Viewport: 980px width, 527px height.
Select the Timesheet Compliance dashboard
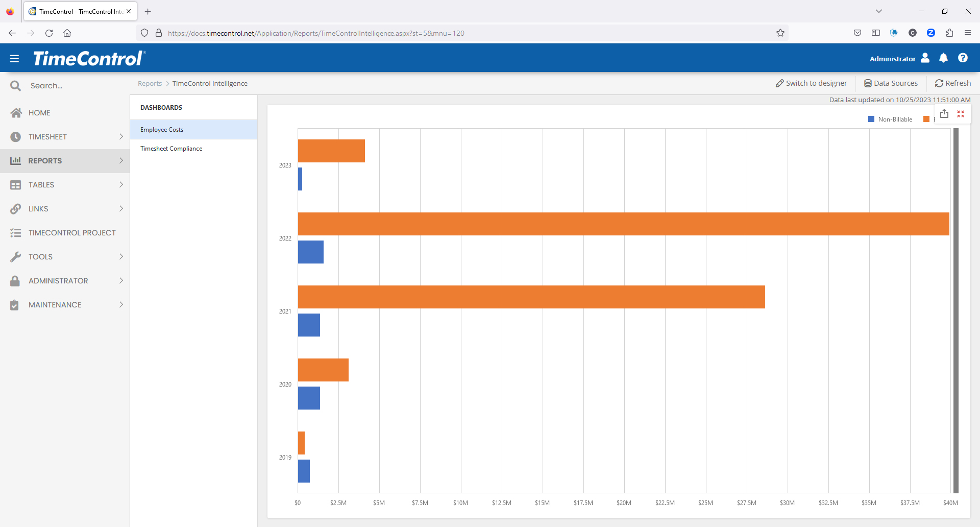click(x=193, y=149)
